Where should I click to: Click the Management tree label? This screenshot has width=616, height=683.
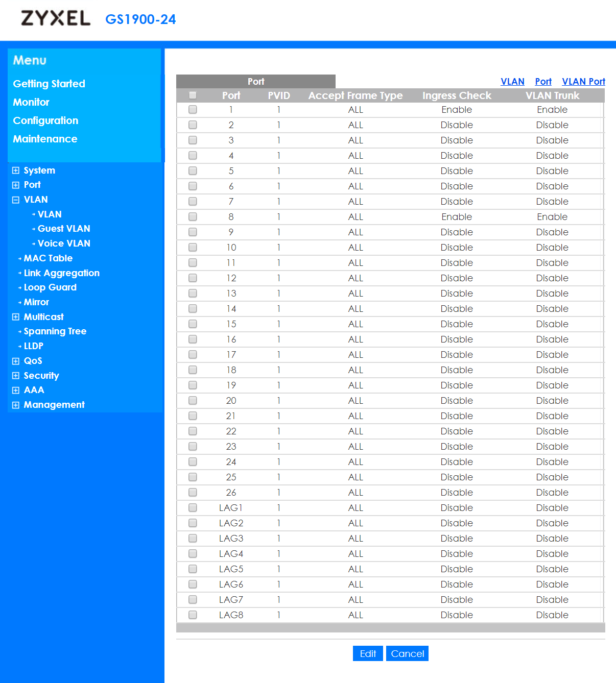(54, 405)
